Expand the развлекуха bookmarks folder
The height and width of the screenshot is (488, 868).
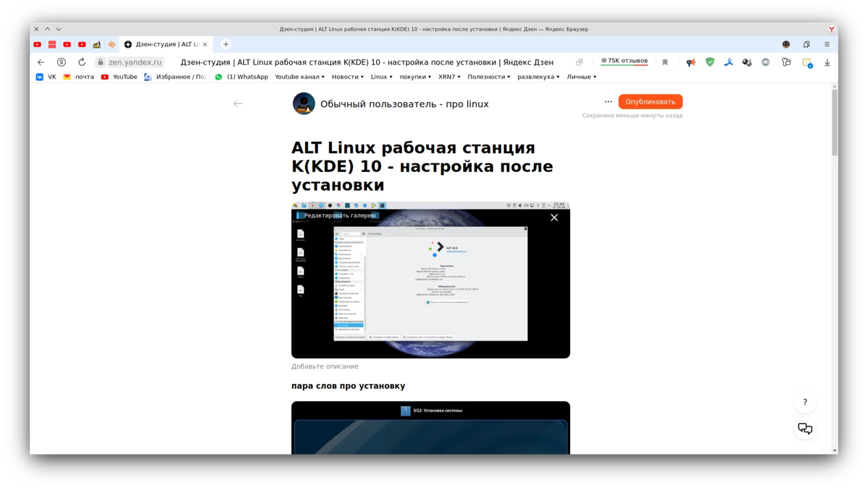coord(538,77)
